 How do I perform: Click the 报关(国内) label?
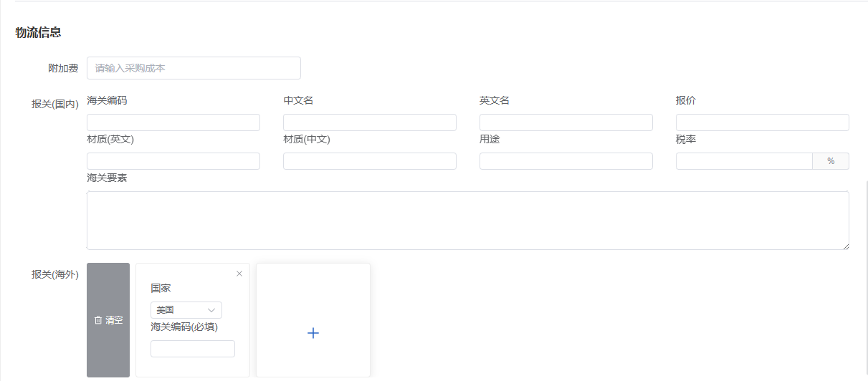click(x=55, y=104)
